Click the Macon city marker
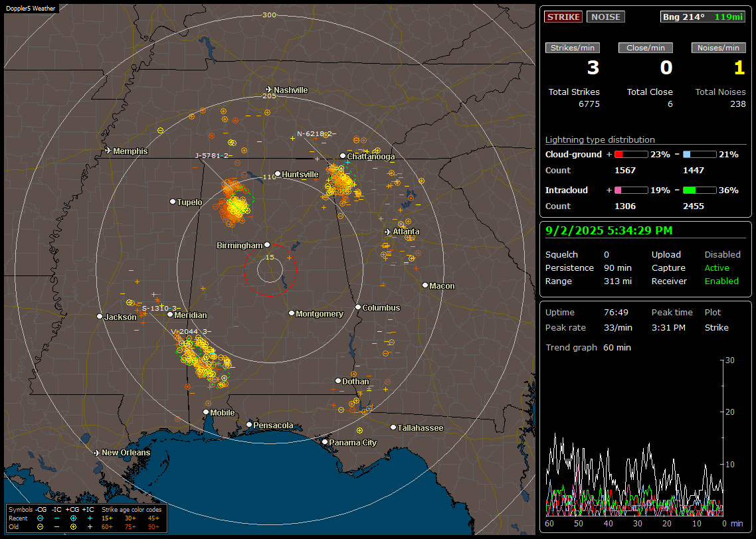 (425, 285)
